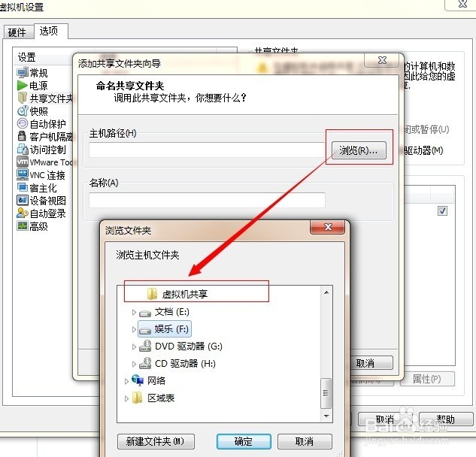Expand the DVD 驱动器 (G:) node
Image resolution: width=476 pixels, height=457 pixels.
pyautogui.click(x=134, y=347)
